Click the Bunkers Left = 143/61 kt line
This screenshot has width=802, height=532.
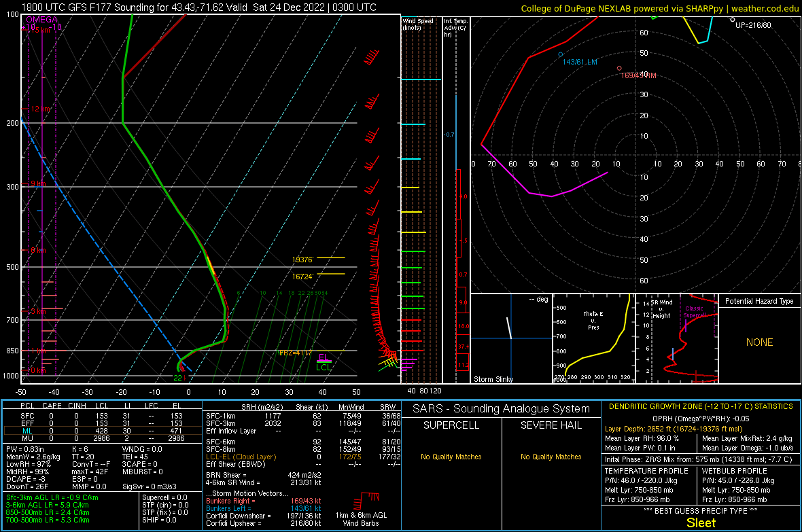[x=263, y=508]
